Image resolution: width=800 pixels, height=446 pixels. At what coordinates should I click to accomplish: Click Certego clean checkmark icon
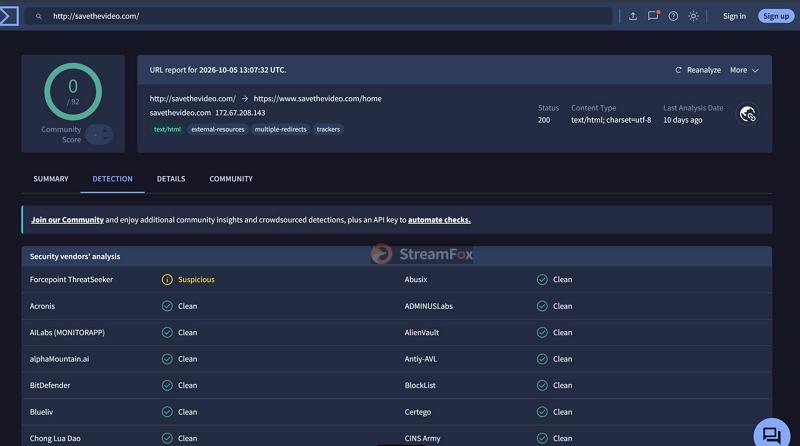(x=542, y=412)
